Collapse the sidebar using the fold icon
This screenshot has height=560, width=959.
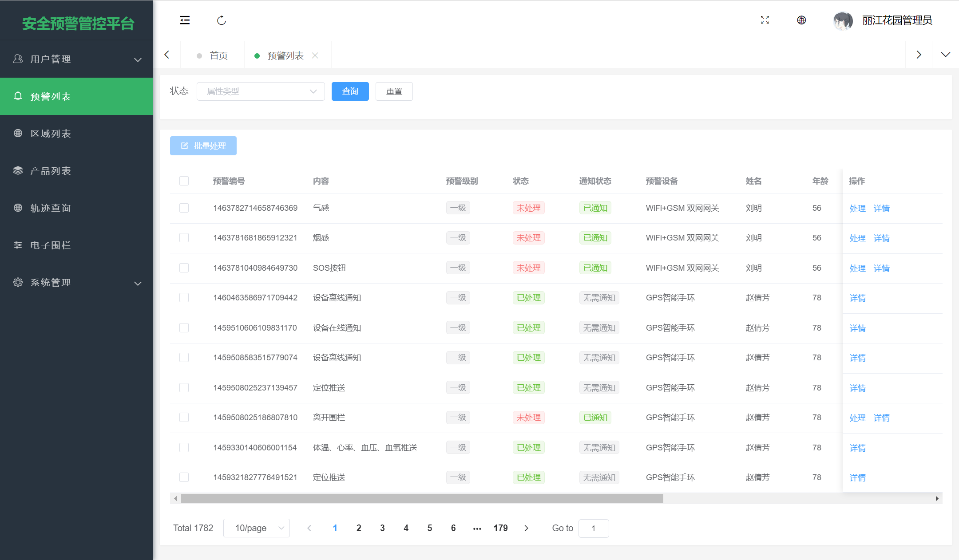click(185, 20)
